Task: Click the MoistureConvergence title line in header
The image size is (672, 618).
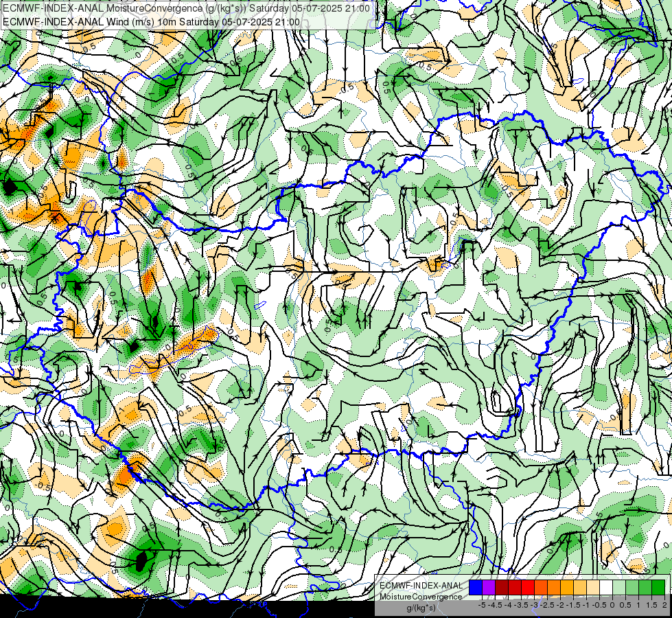Action: (187, 8)
